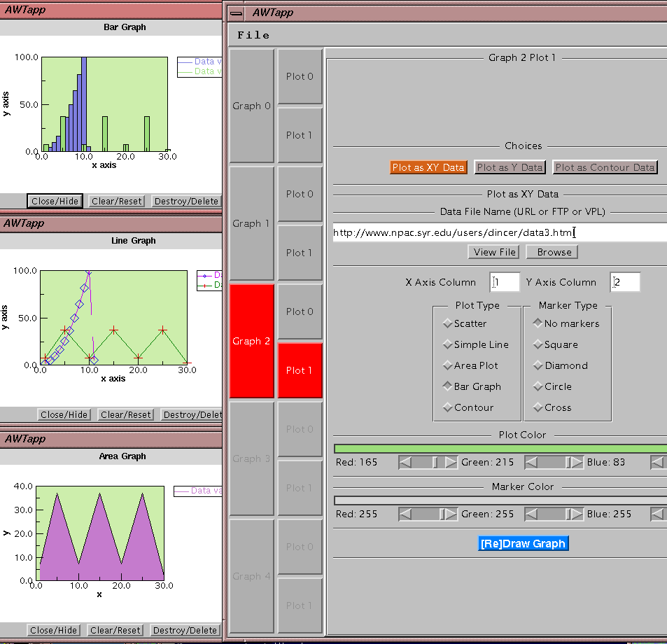Select Cross marker type
Viewport: 667px width, 644px height.
552,407
